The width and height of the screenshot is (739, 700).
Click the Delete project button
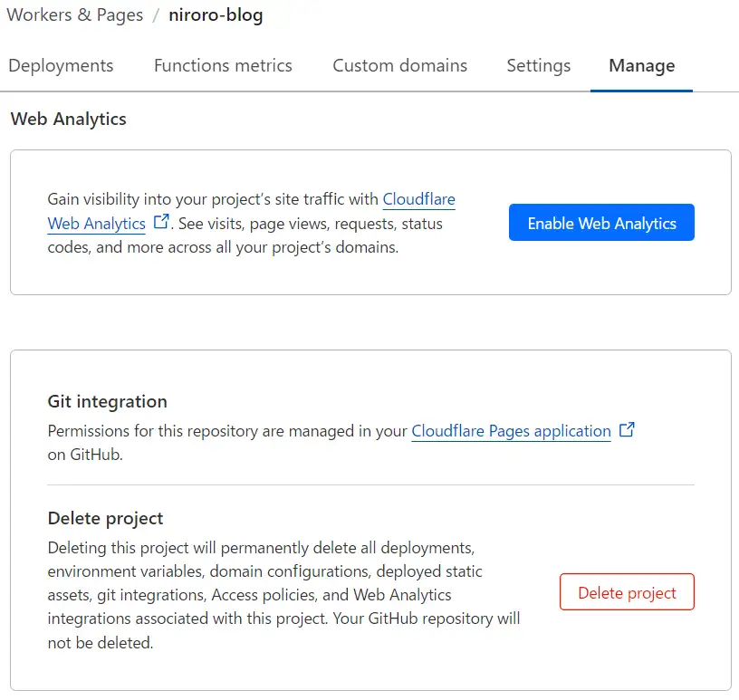(627, 592)
